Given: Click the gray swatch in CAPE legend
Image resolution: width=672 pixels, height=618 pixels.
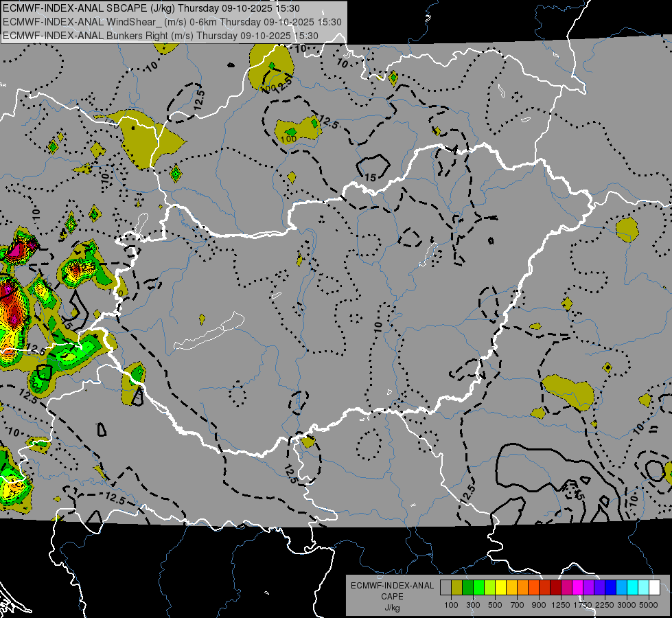Looking at the screenshot, I should point(445,588).
